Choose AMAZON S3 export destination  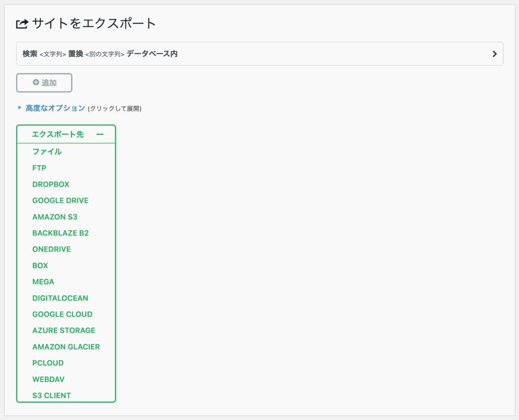[x=55, y=217]
